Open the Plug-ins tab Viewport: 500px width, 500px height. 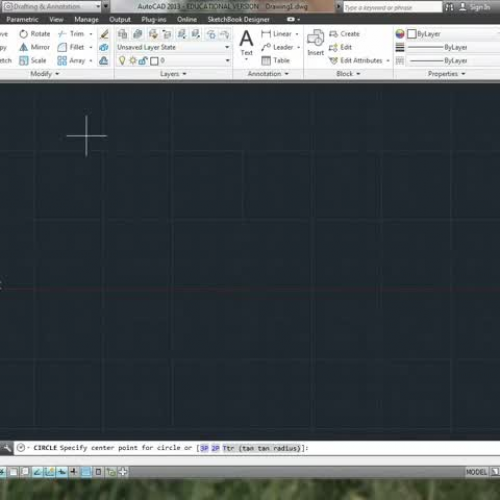tap(154, 19)
